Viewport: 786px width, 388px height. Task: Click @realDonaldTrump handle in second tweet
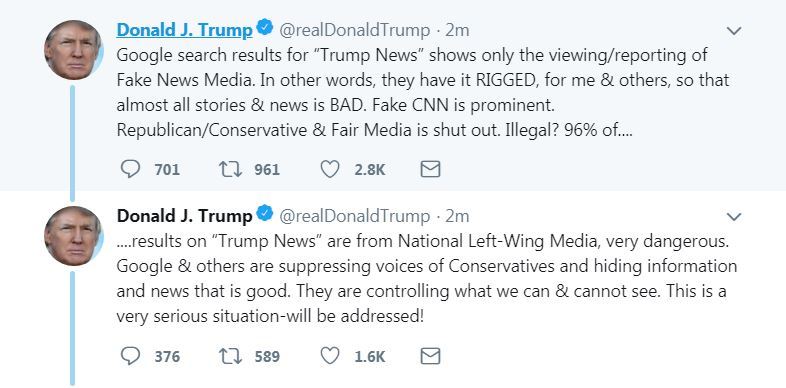pyautogui.click(x=354, y=217)
